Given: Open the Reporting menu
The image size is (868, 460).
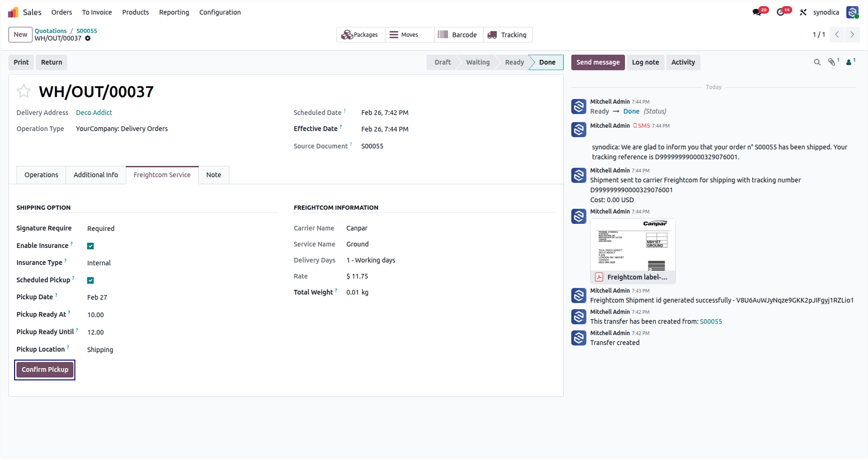Looking at the screenshot, I should tap(174, 12).
